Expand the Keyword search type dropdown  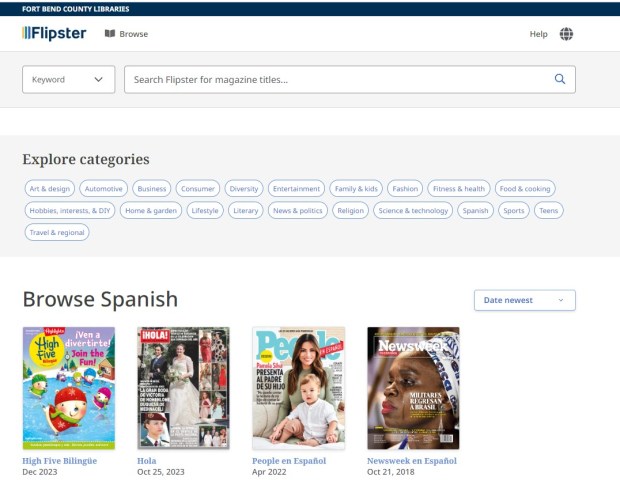pyautogui.click(x=68, y=79)
